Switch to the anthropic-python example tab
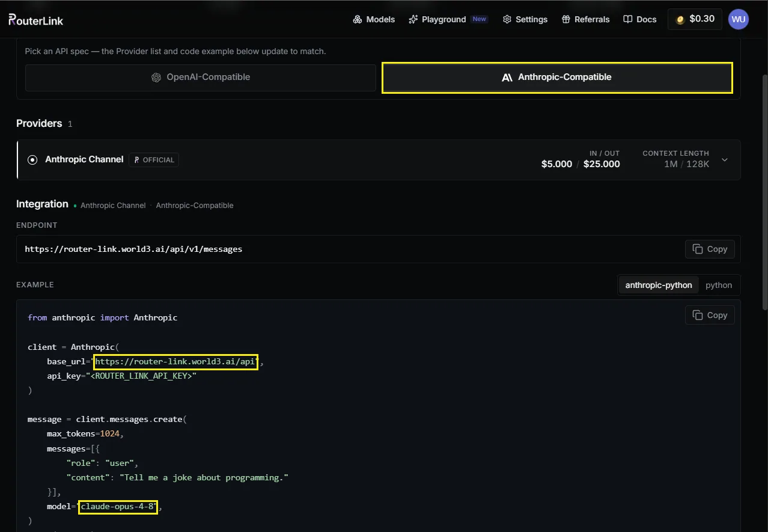This screenshot has height=532, width=768. pyautogui.click(x=659, y=285)
